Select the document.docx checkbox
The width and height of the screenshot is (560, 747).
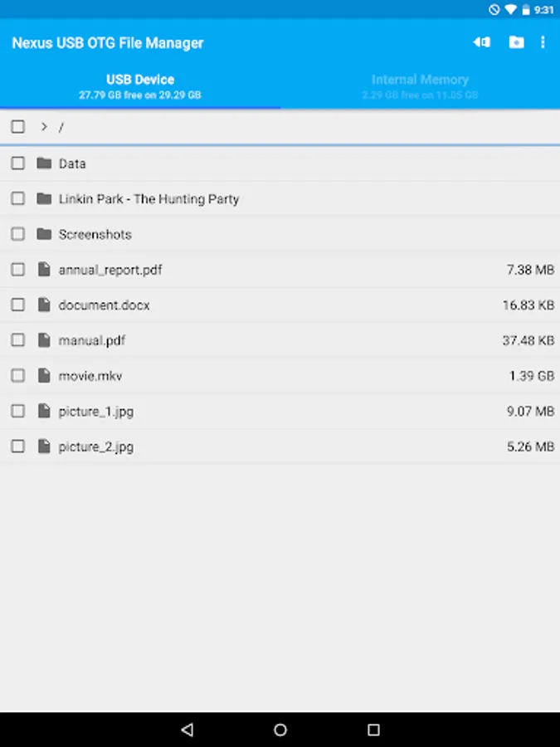(x=18, y=305)
